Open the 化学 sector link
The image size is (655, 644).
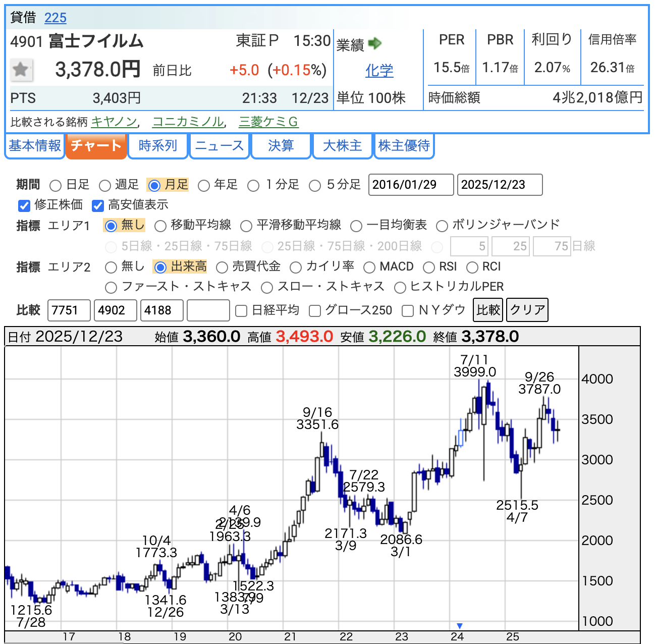point(379,71)
